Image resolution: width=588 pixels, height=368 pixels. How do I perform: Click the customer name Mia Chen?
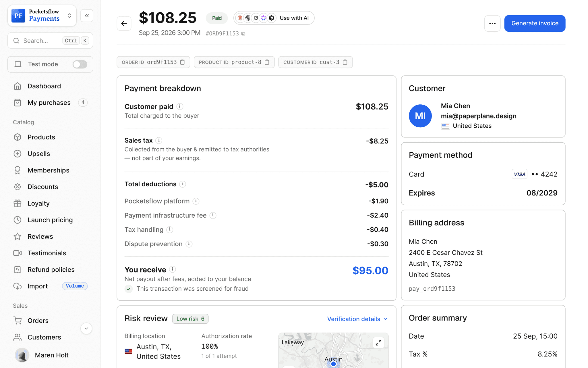[455, 106]
